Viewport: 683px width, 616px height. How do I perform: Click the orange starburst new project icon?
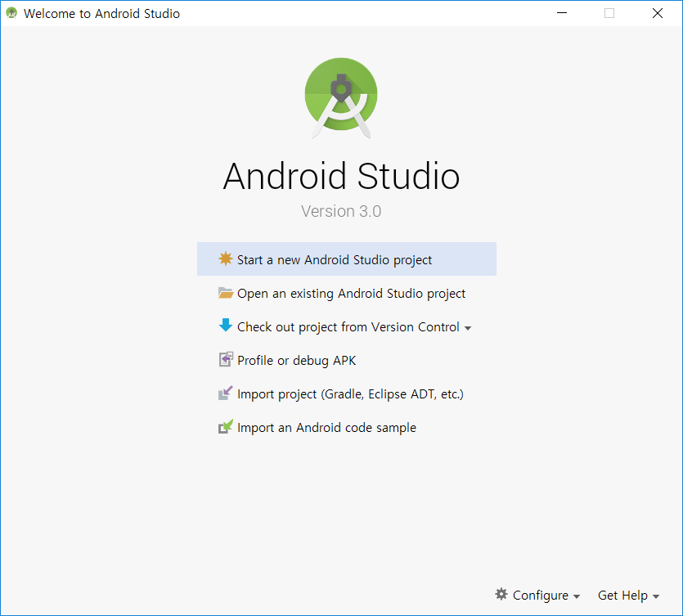(225, 259)
